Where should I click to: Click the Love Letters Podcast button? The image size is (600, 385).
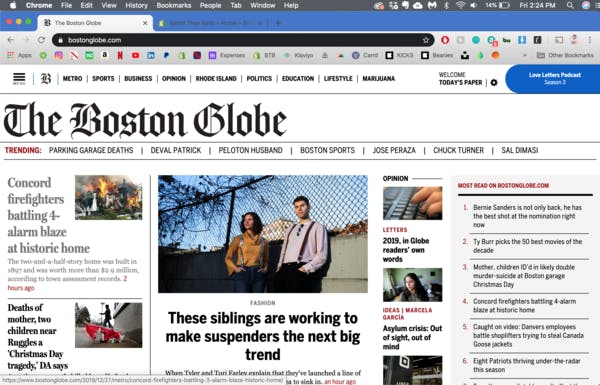click(554, 78)
